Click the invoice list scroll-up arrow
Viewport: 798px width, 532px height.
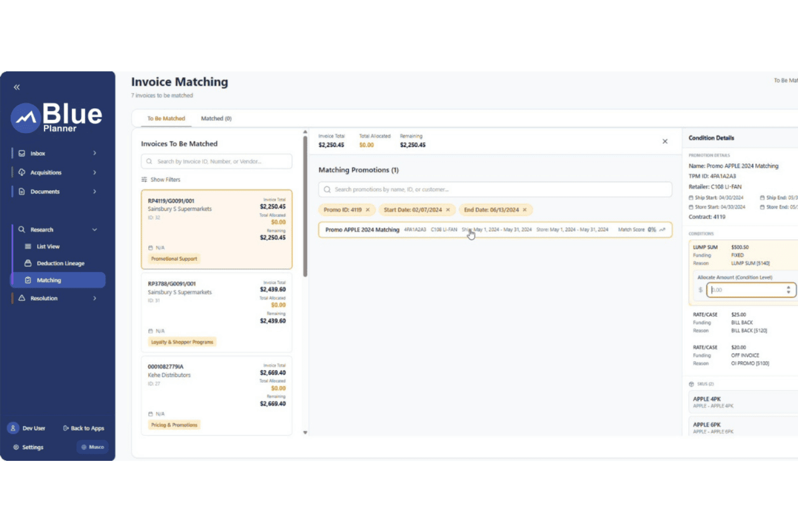(305, 132)
